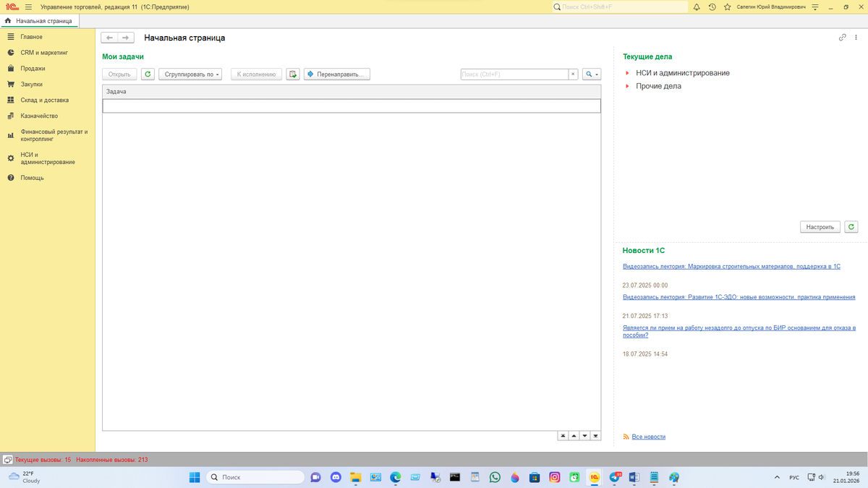Image resolution: width=868 pixels, height=488 pixels.
Task: Open more options dots at top right
Action: coord(858,38)
